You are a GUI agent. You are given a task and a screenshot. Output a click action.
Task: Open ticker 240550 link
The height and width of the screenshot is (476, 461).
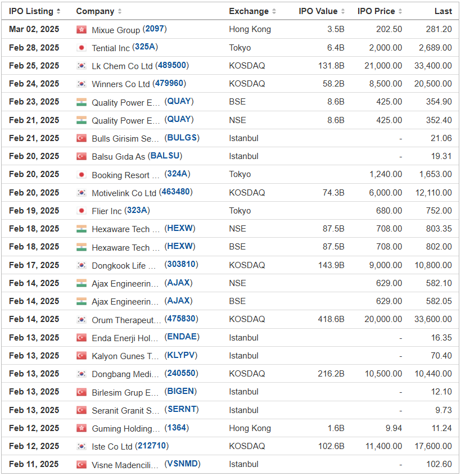click(x=181, y=373)
